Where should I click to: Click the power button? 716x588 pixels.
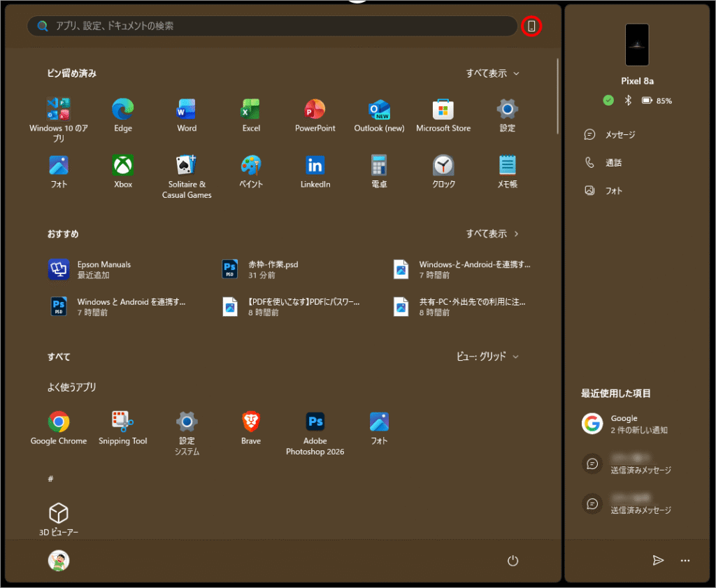point(513,561)
